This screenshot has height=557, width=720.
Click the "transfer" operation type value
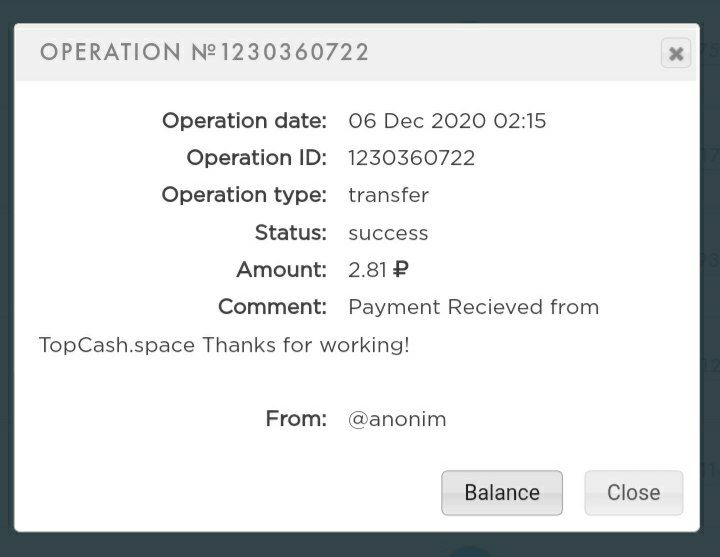(x=388, y=195)
